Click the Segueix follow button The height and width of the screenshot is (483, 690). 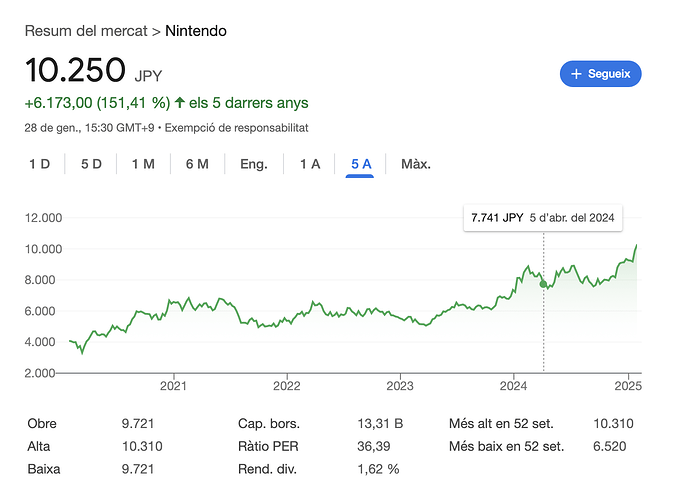(601, 74)
